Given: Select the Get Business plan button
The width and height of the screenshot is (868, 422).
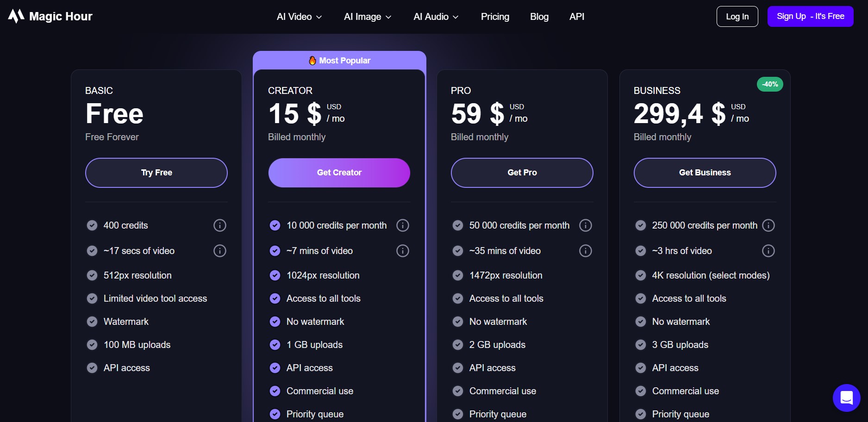Looking at the screenshot, I should [x=705, y=173].
